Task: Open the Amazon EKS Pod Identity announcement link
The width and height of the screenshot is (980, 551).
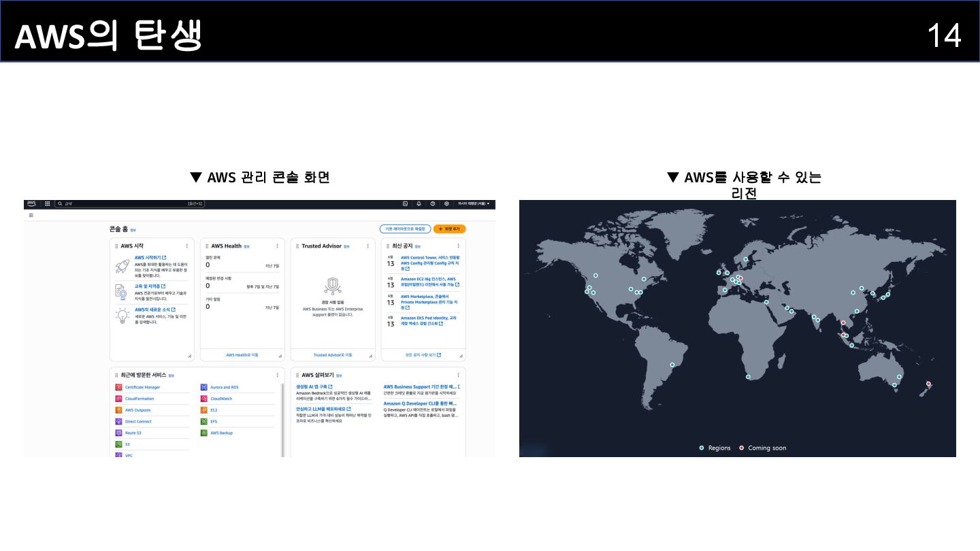Action: pos(429,320)
